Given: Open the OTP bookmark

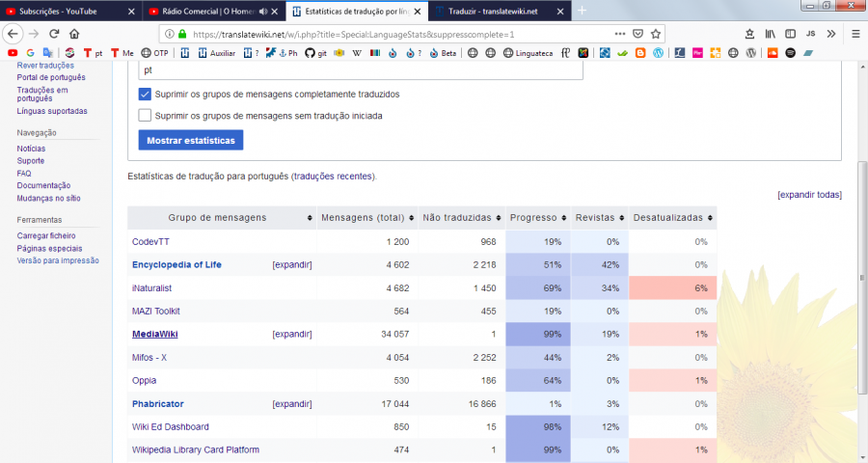Looking at the screenshot, I should [154, 53].
